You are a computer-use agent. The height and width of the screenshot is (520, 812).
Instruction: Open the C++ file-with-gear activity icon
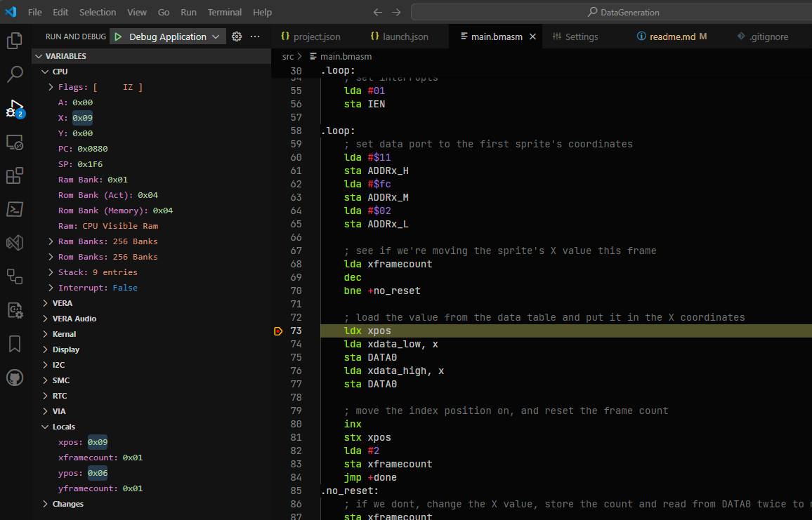(15, 310)
